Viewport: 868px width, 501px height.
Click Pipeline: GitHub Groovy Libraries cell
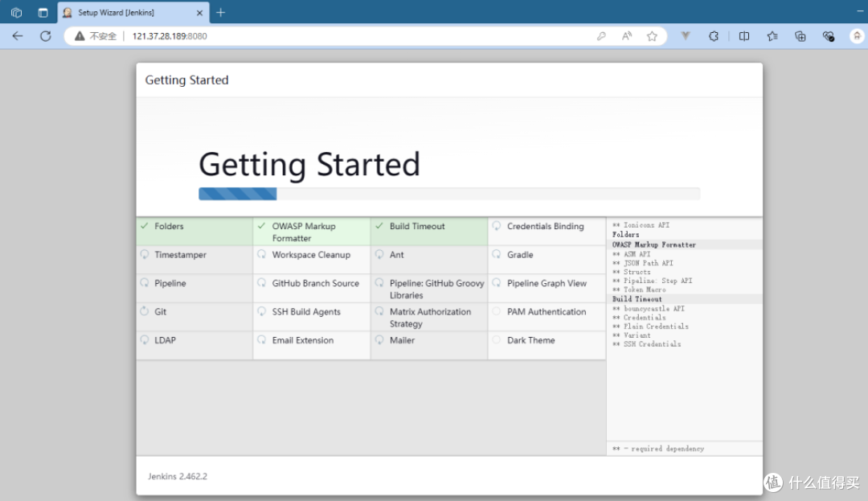(x=429, y=289)
